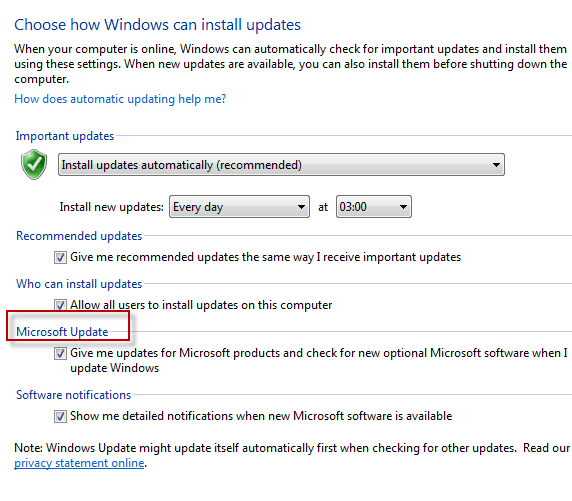This screenshot has width=572, height=501.
Task: Click the Install new updates label
Action: point(112,207)
